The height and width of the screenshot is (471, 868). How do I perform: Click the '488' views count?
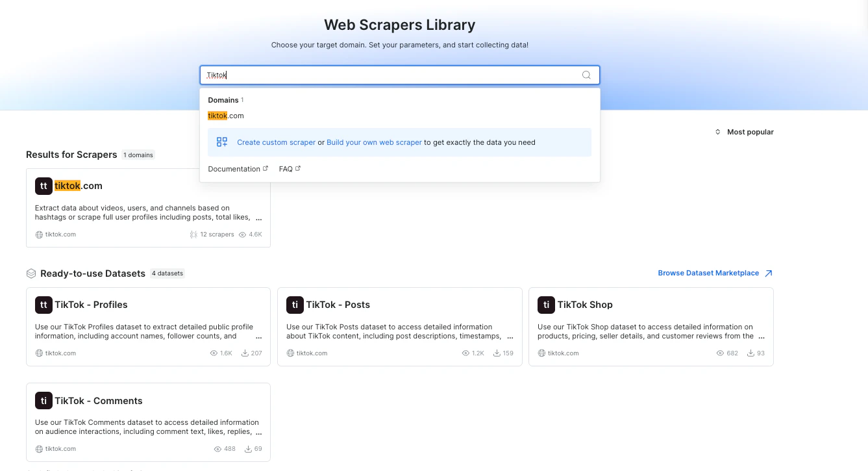[x=230, y=449]
